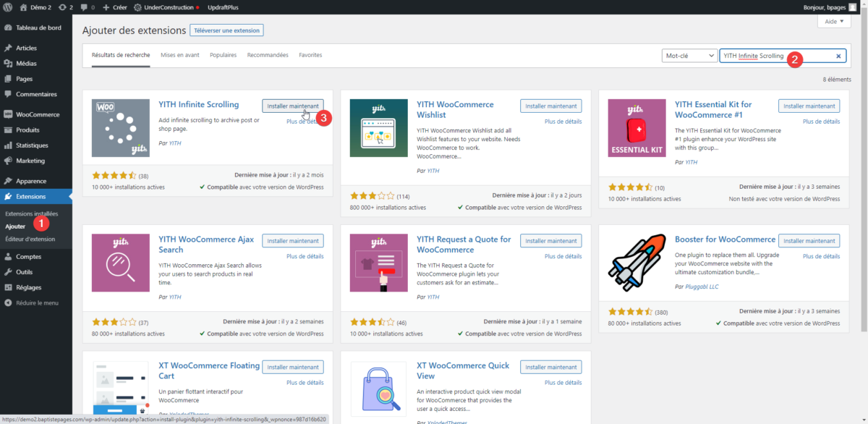This screenshot has width=868, height=424.
Task: Install Booster for WooCommerce now
Action: (x=809, y=240)
